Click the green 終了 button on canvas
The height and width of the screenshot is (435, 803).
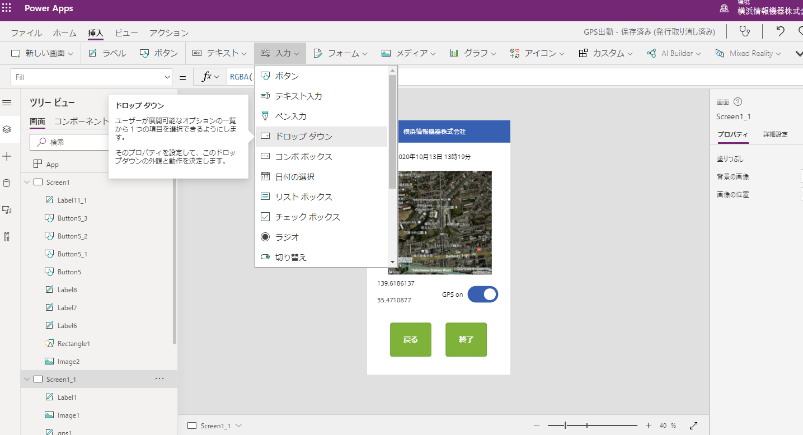click(x=466, y=340)
